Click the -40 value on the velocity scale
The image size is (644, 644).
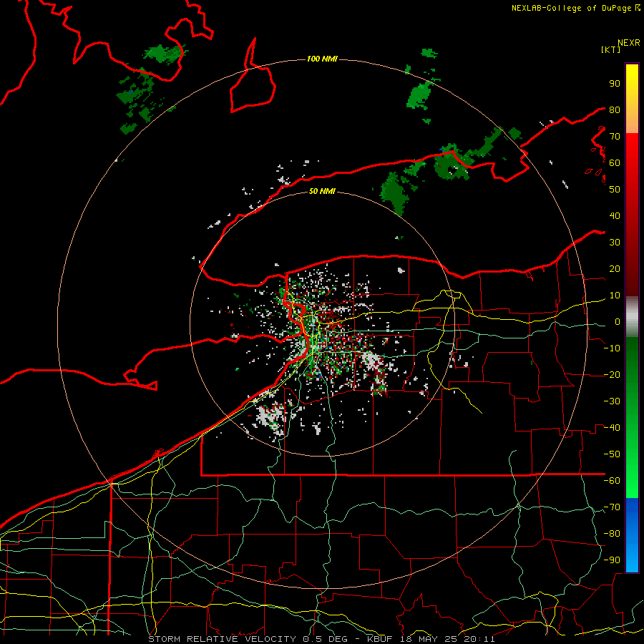(x=612, y=428)
